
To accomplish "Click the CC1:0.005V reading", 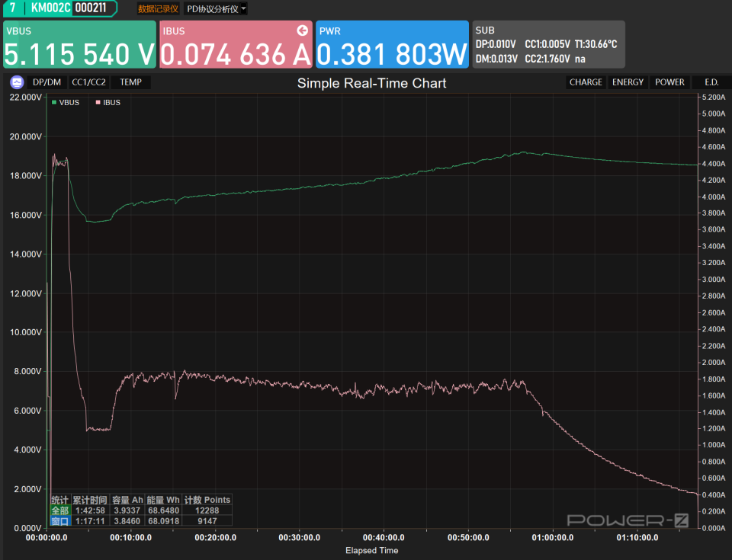I will pos(547,44).
